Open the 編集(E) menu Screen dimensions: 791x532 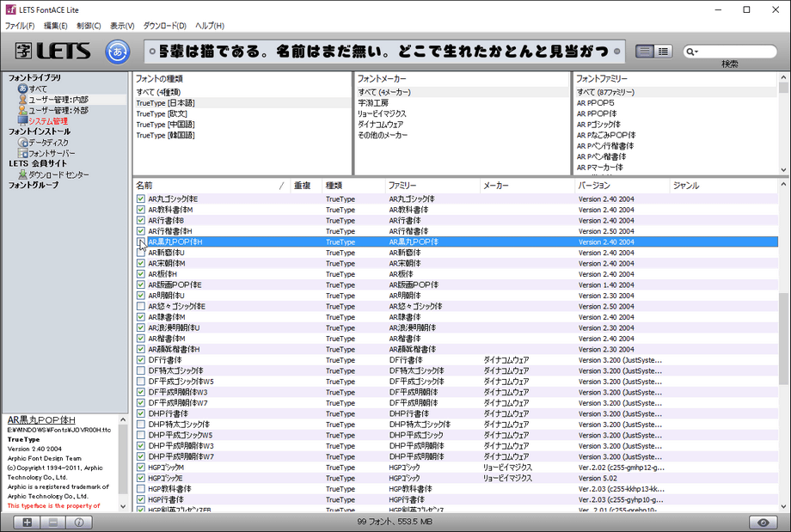click(x=56, y=26)
